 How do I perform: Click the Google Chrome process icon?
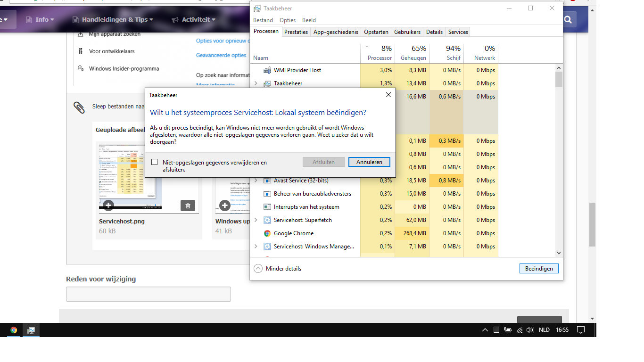pos(267,233)
